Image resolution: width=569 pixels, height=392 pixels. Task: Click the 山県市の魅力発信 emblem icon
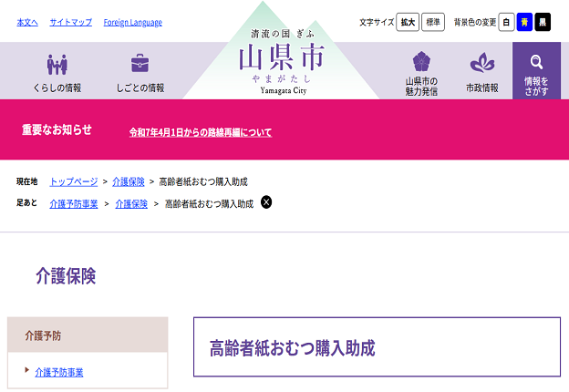tap(421, 62)
